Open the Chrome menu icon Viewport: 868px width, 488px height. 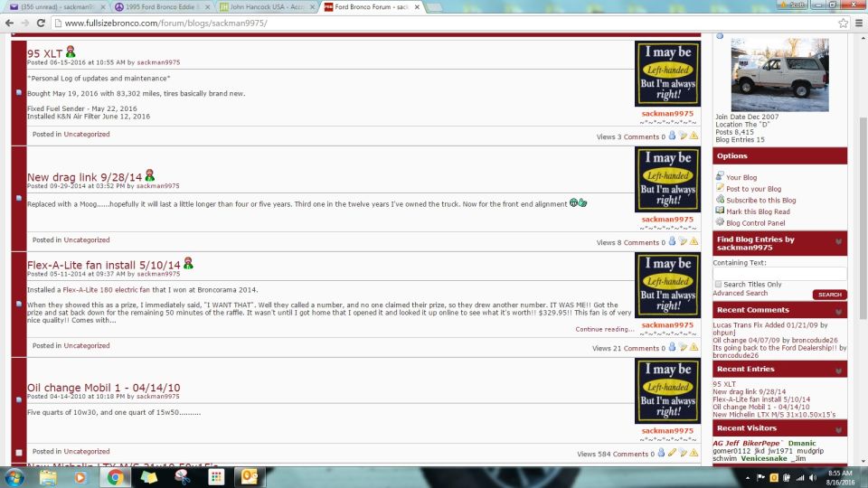[x=859, y=23]
